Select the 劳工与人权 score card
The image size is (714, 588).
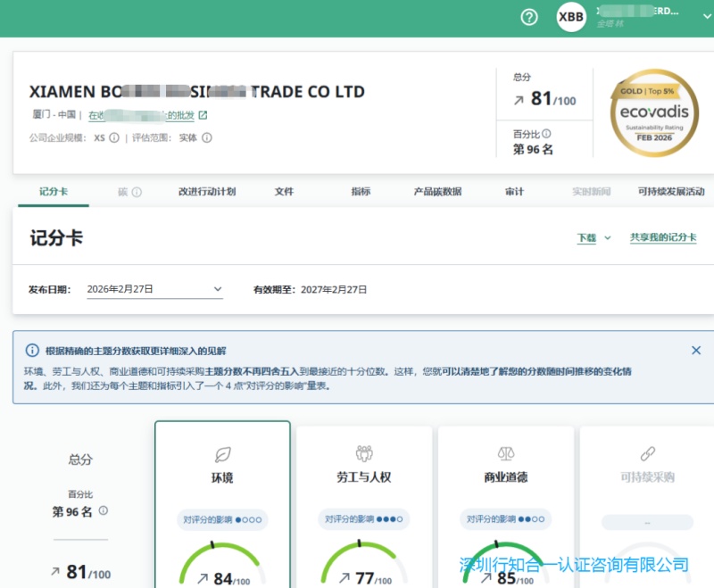pyautogui.click(x=364, y=507)
